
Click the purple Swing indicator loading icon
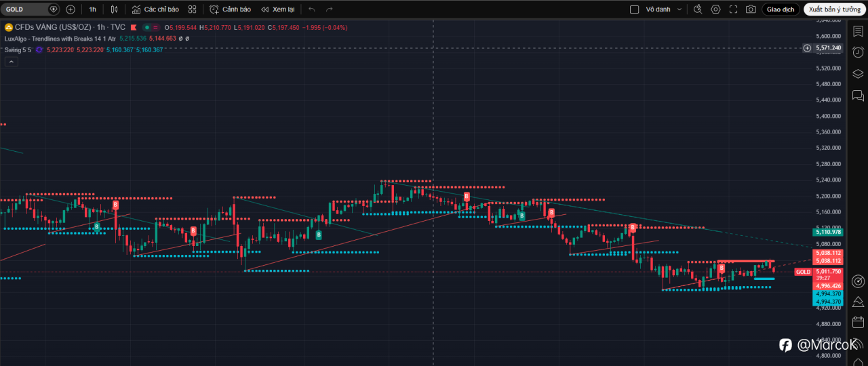coord(39,50)
